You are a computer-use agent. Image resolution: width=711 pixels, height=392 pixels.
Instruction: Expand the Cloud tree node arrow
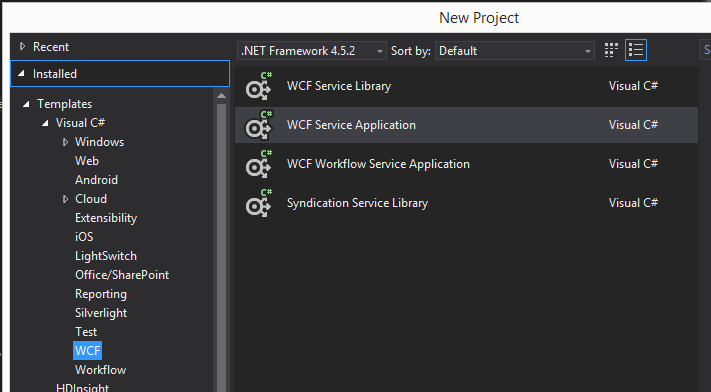coord(65,199)
